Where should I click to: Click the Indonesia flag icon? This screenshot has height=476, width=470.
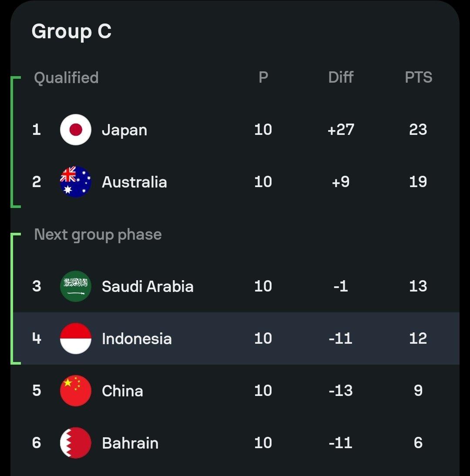pos(76,339)
